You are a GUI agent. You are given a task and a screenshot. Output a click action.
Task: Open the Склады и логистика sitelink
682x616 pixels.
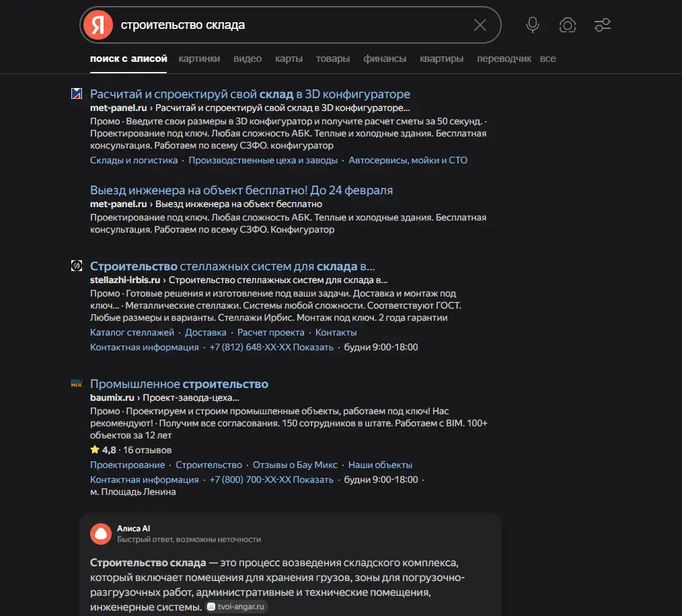click(x=134, y=160)
